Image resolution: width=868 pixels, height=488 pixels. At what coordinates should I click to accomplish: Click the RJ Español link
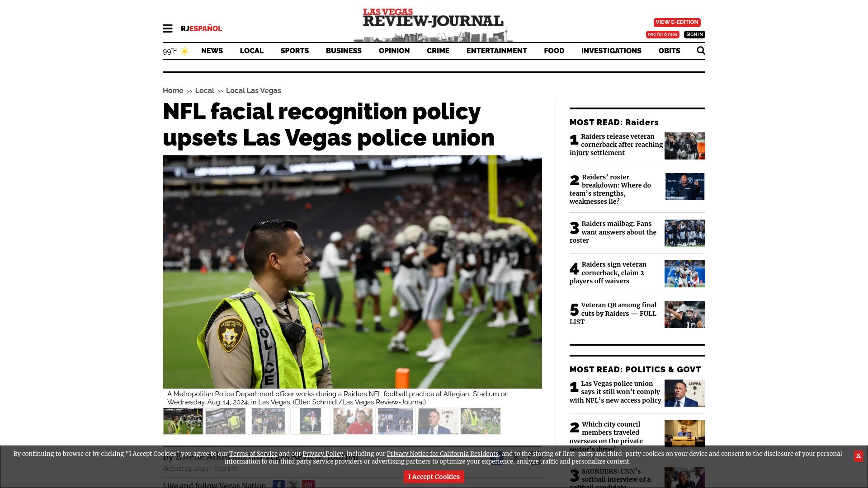point(201,28)
